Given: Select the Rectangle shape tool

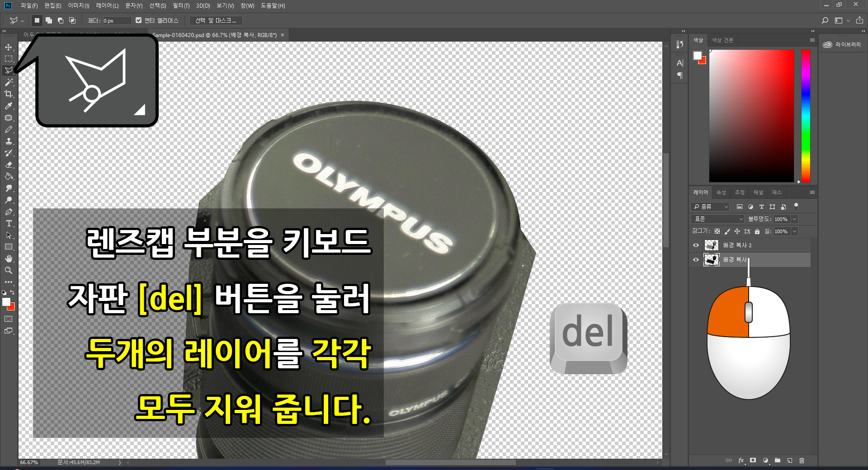Looking at the screenshot, I should click(x=9, y=247).
